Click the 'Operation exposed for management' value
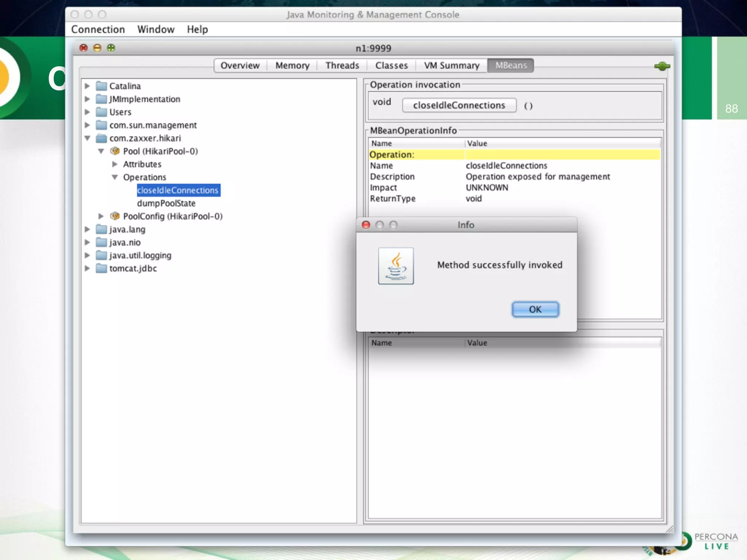The height and width of the screenshot is (560, 747). (x=538, y=177)
